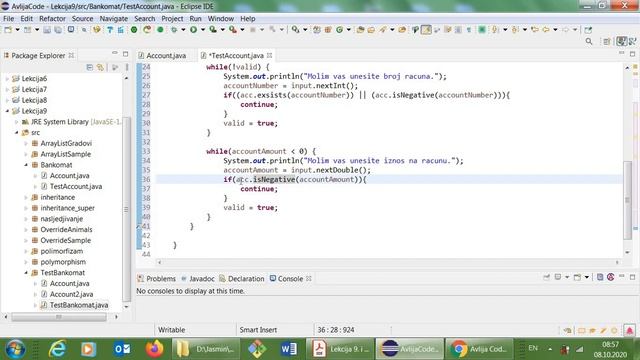Switch to the Java perspective icon
640x360 pixels.
click(621, 41)
